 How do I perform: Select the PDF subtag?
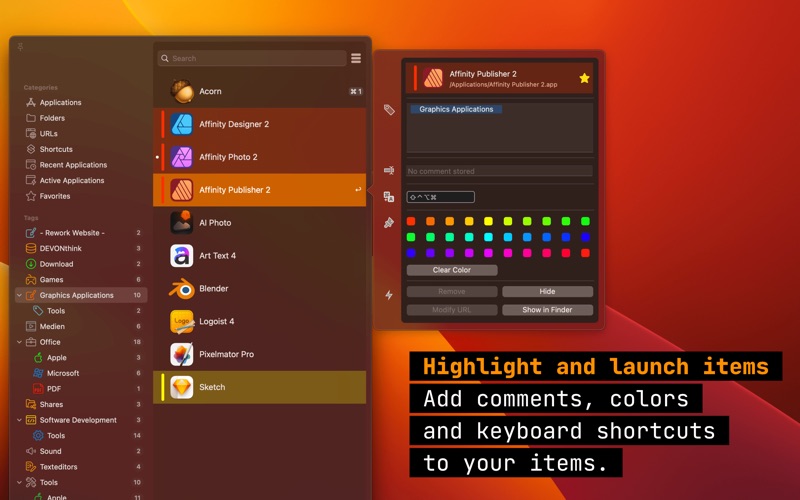point(82,389)
